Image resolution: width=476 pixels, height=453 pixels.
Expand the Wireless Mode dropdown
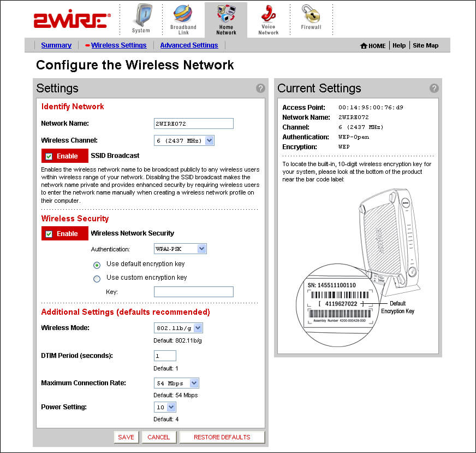click(198, 328)
